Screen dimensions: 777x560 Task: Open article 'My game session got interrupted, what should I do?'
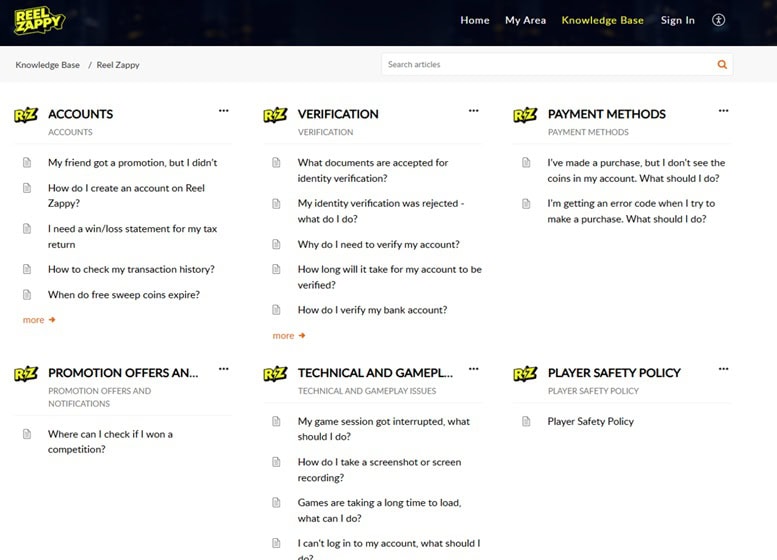[x=384, y=429]
